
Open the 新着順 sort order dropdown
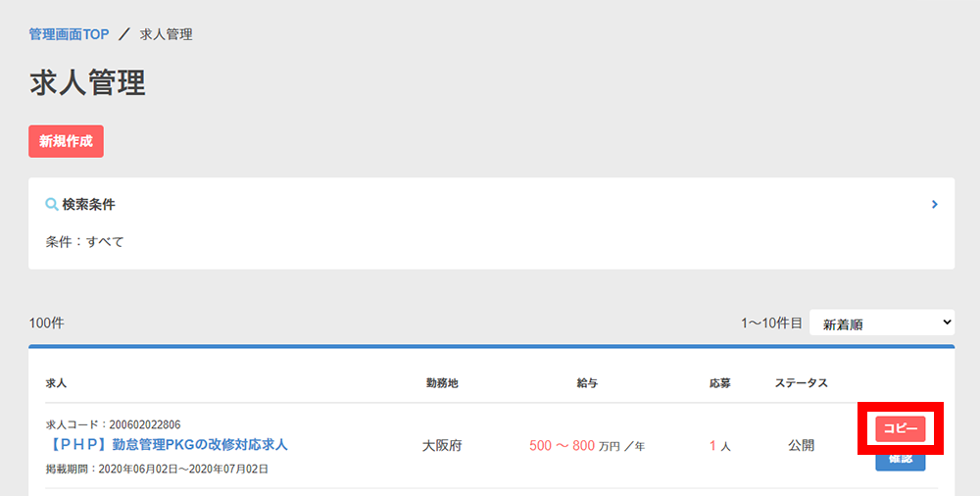(x=881, y=323)
